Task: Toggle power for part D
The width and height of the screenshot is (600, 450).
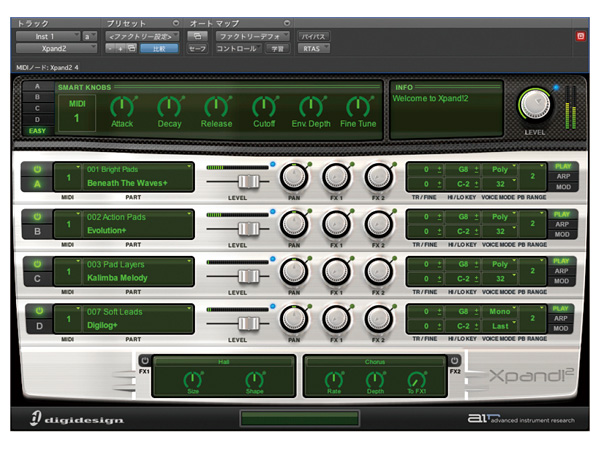Action: point(39,311)
